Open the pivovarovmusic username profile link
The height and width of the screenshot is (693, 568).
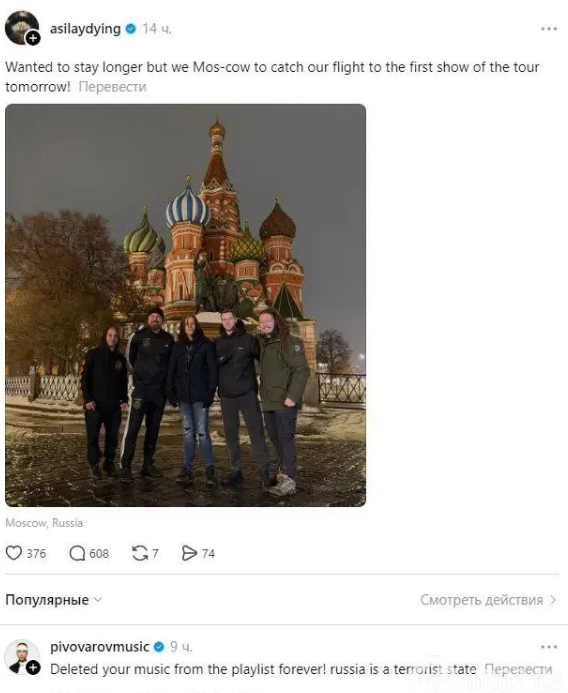point(99,647)
